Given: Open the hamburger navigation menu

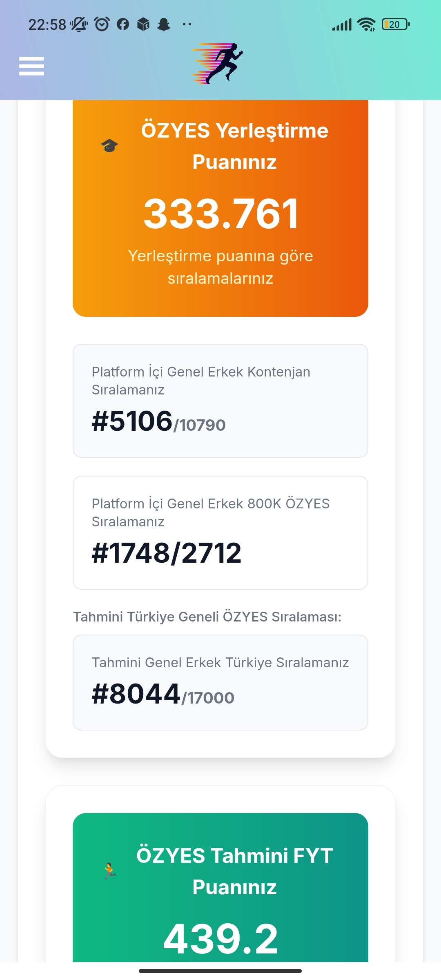Looking at the screenshot, I should coord(31,66).
